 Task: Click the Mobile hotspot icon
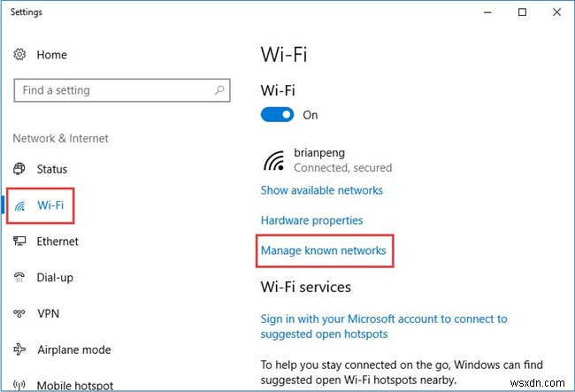click(20, 385)
